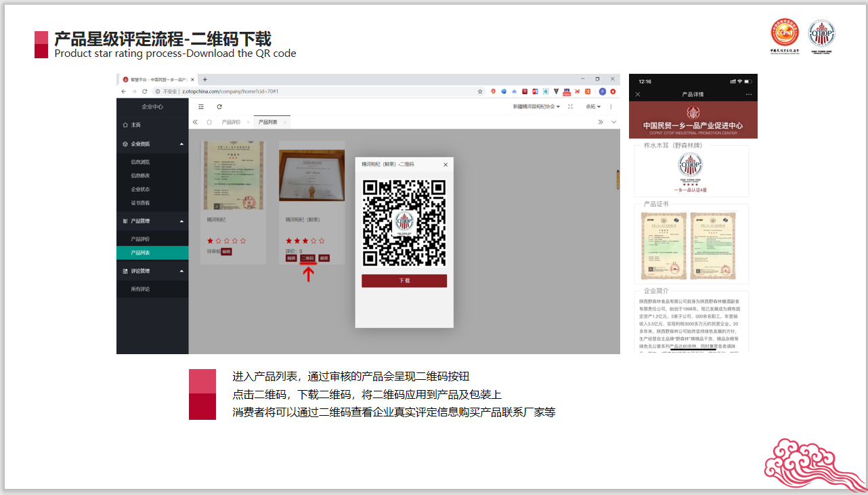Click the 二维码 button under 精河枸杞(鲜果)

(x=307, y=258)
